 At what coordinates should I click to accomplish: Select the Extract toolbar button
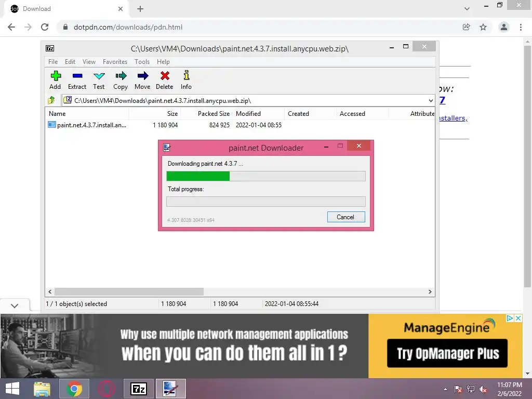(77, 80)
